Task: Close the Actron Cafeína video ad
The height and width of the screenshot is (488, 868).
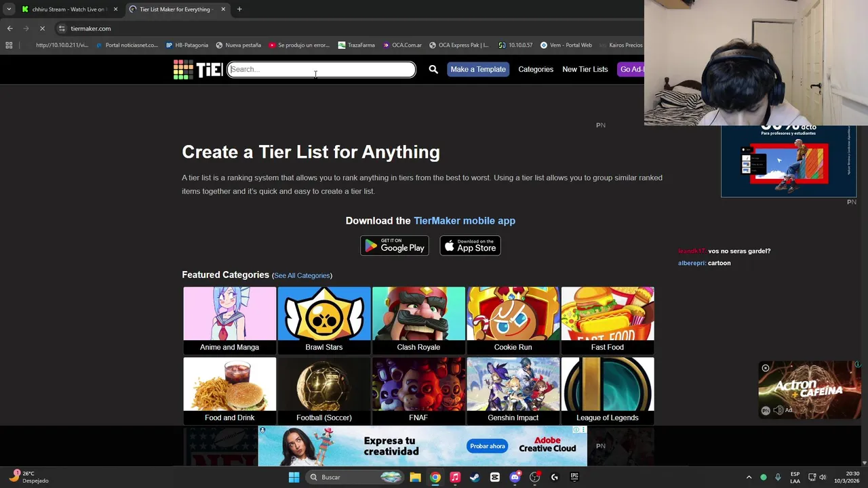Action: [x=766, y=368]
